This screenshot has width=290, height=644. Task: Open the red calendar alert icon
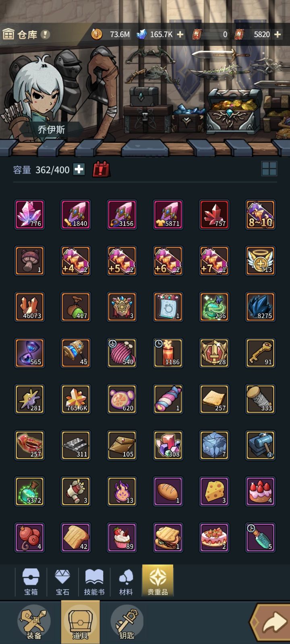click(x=101, y=169)
